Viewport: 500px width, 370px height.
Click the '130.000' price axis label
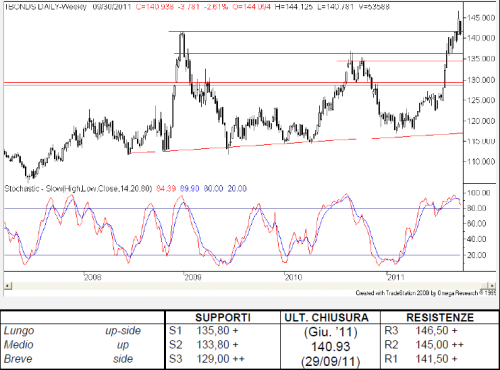(x=481, y=80)
